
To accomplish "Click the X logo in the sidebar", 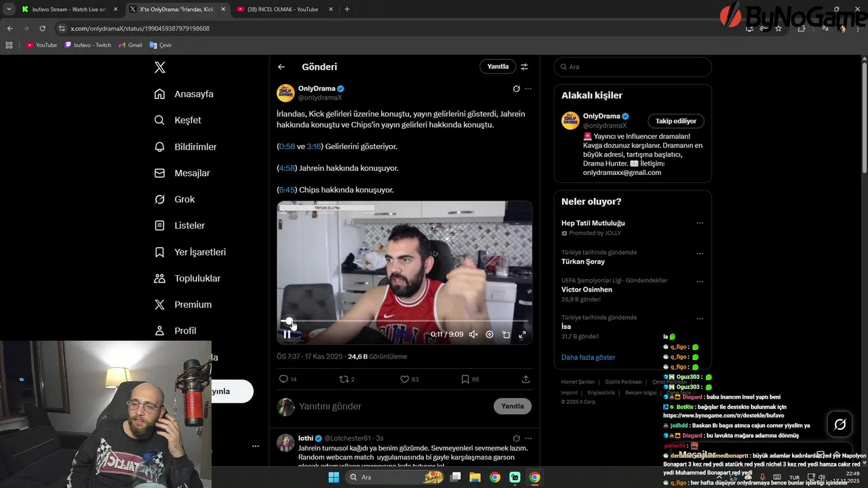I will pyautogui.click(x=159, y=67).
